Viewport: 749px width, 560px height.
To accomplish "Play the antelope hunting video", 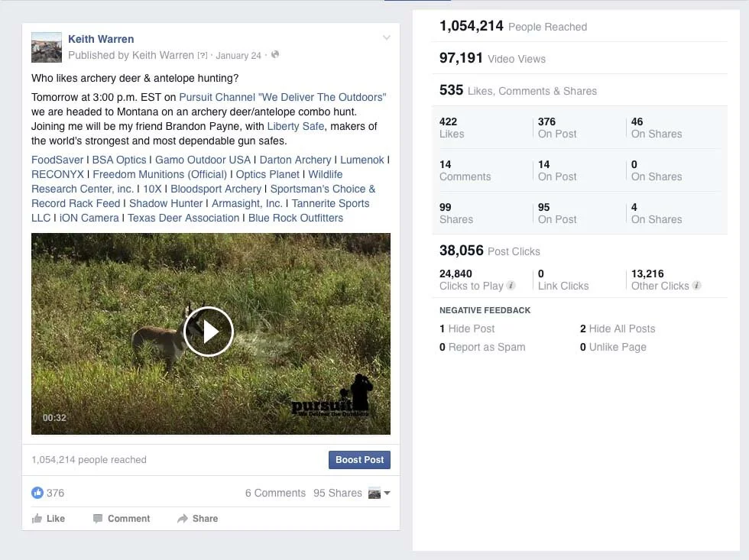I will pos(208,332).
